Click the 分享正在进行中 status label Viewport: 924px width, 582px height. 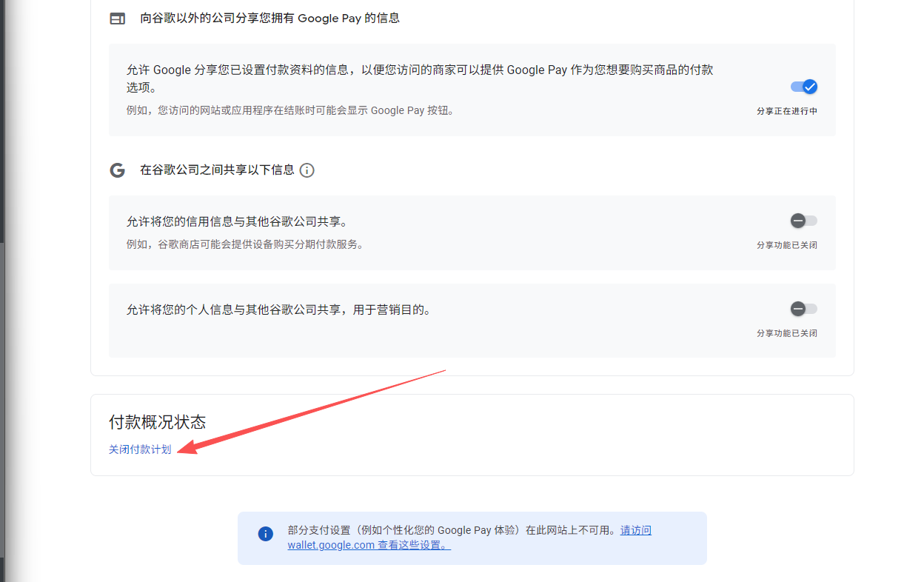(786, 111)
